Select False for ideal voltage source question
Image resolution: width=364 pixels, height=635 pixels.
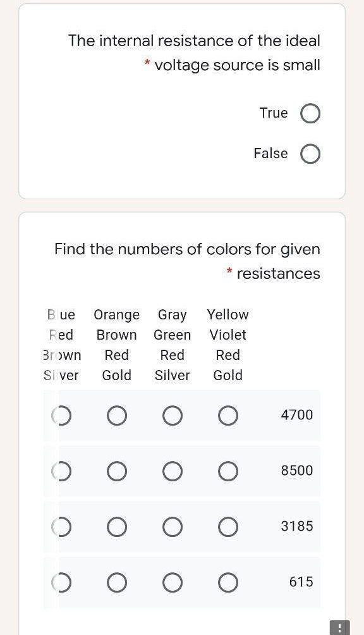(310, 154)
